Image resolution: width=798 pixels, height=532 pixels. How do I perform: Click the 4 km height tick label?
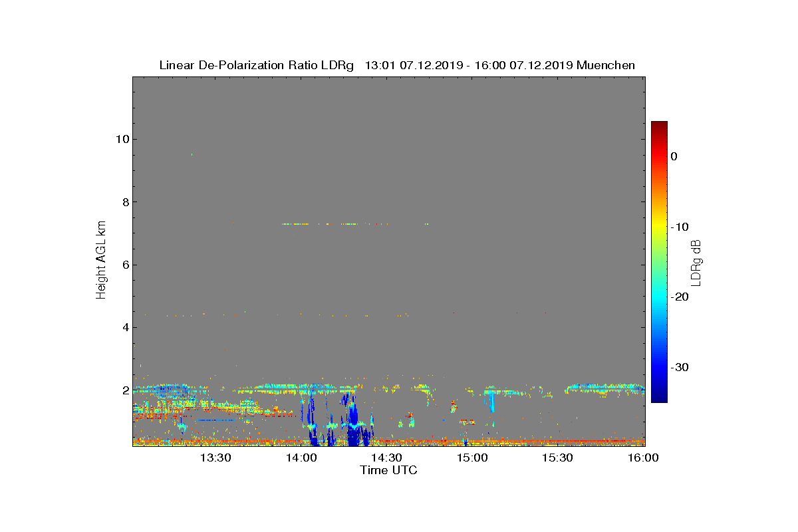[125, 327]
